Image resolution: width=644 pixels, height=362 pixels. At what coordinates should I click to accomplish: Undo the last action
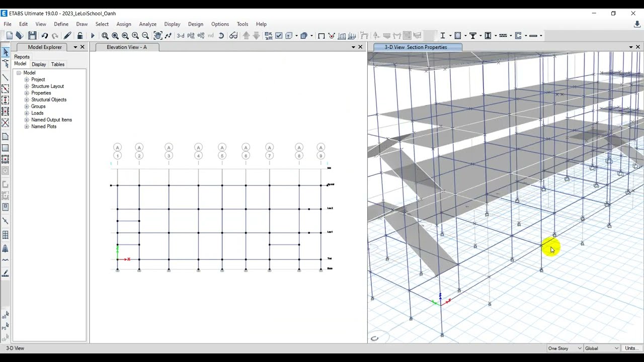[45, 36]
